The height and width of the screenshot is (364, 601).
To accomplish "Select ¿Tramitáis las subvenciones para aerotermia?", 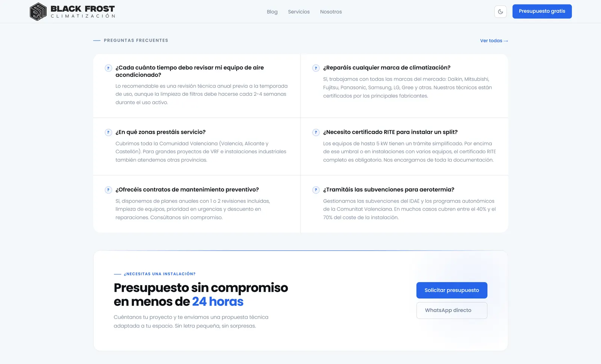I will [389, 189].
